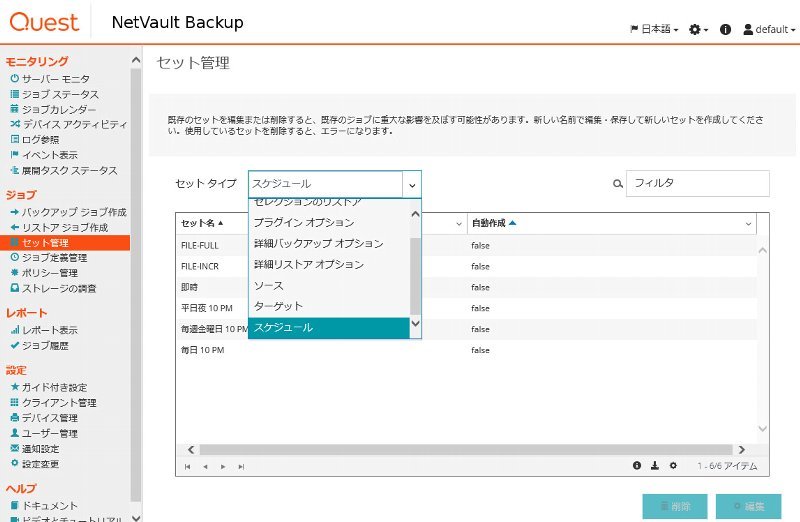Viewport: 800px width, 522px height.
Task: Click the 設定変更 gear icon
Action: click(14, 463)
